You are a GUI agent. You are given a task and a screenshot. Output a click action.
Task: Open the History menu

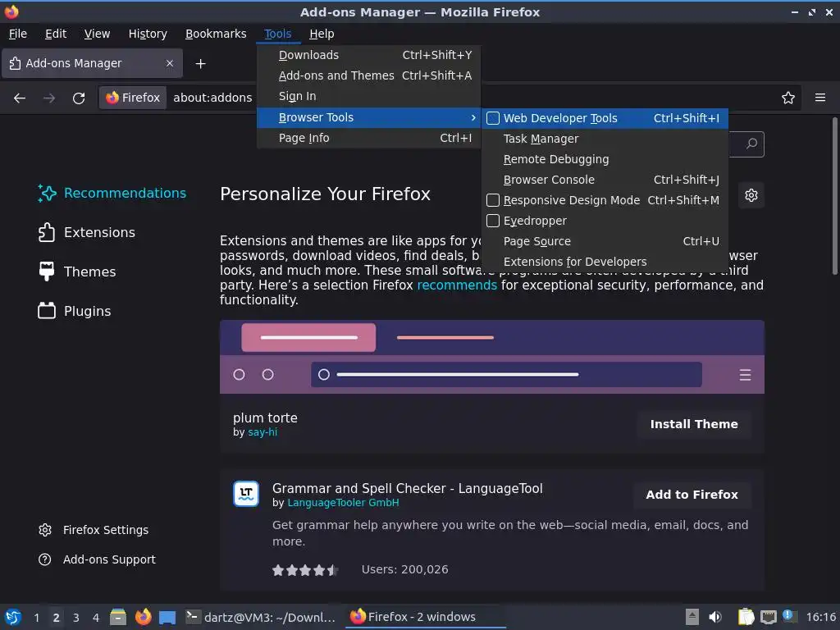point(148,34)
